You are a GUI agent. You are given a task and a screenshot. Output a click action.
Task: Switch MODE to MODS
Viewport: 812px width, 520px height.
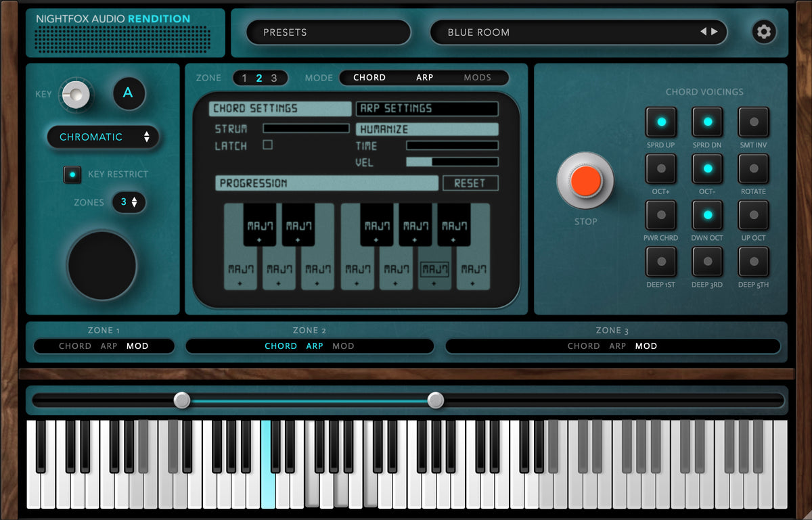477,78
